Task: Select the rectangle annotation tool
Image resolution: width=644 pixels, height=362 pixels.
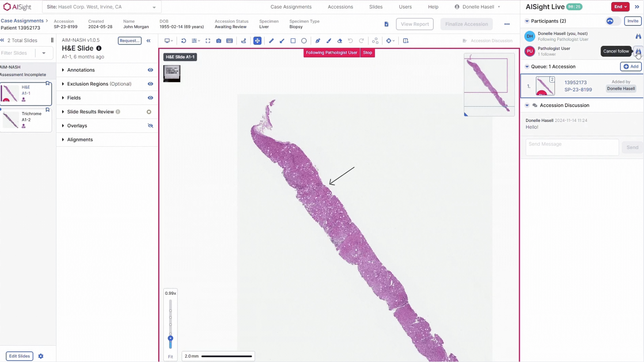Action: click(x=293, y=41)
